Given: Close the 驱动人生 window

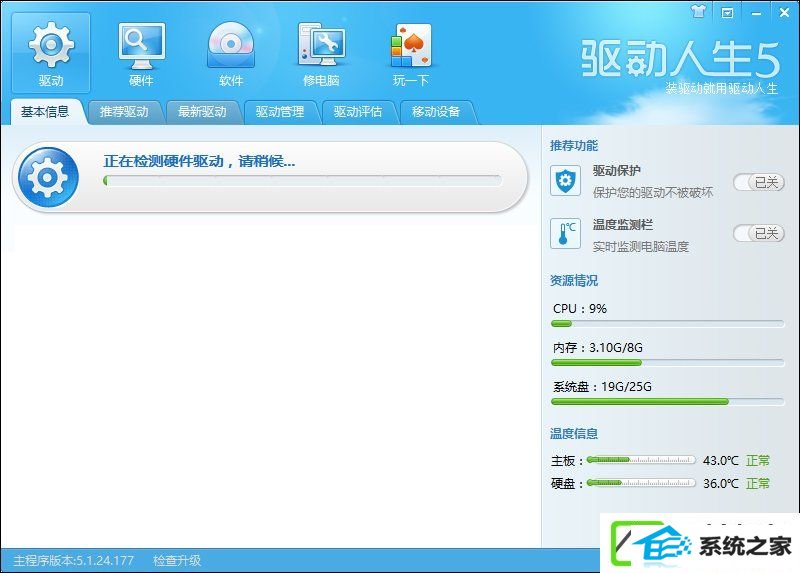Looking at the screenshot, I should coord(784,12).
